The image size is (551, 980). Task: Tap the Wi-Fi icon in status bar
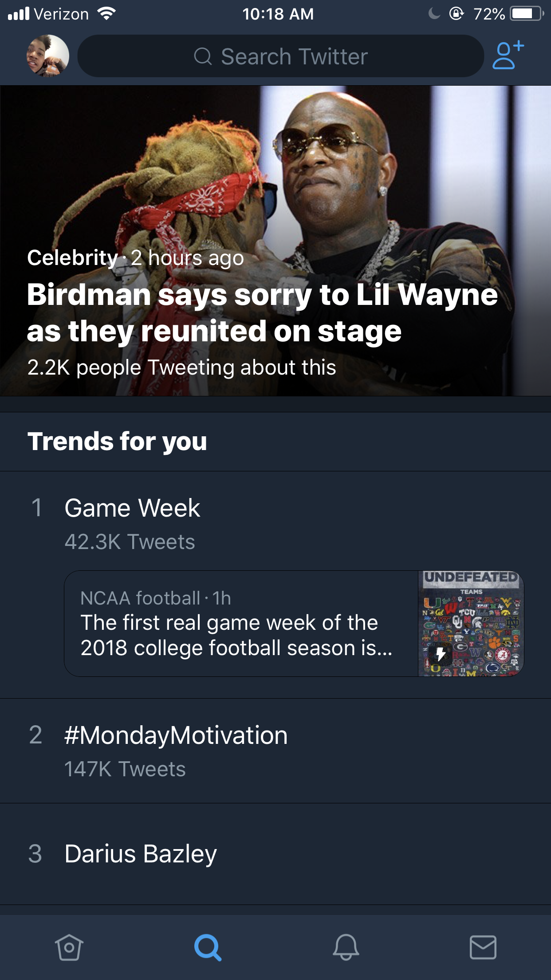pos(106,14)
